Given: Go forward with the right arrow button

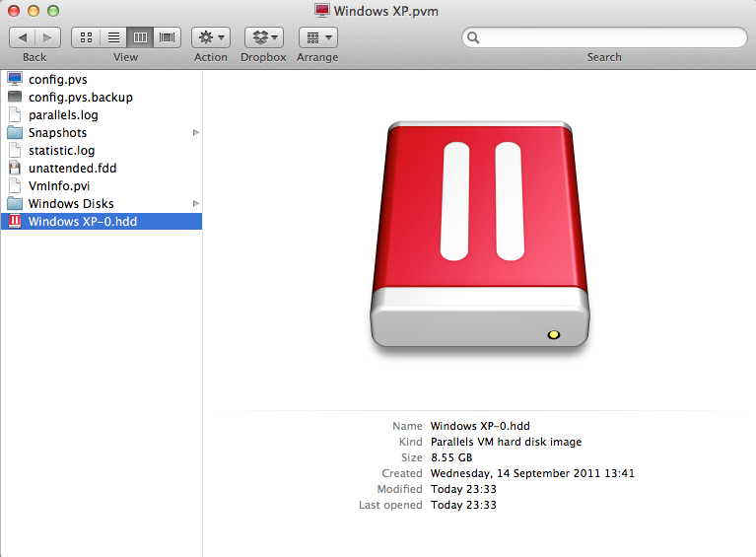Looking at the screenshot, I should tap(47, 37).
